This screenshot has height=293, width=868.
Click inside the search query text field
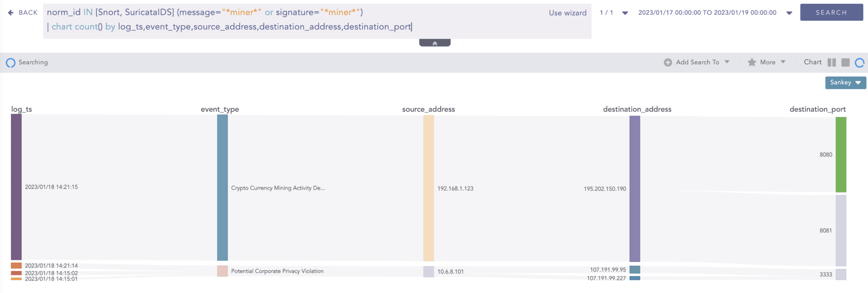(297, 20)
